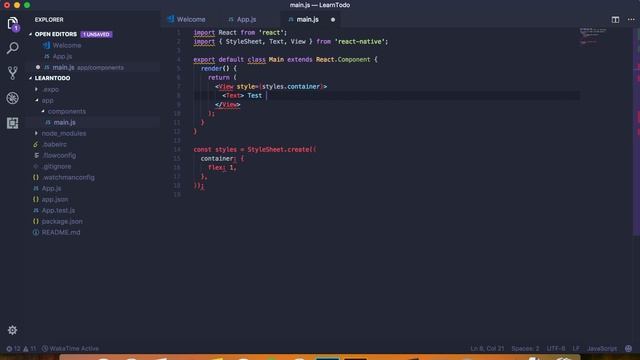Open the app.json file

55,200
